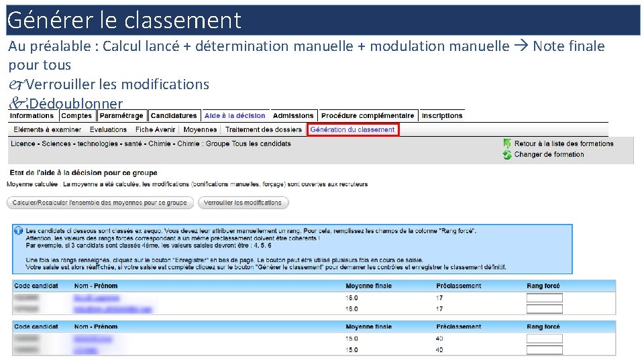This screenshot has height=362, width=644.
Task: Open the Procédure complémentaire tab
Action: (x=368, y=116)
